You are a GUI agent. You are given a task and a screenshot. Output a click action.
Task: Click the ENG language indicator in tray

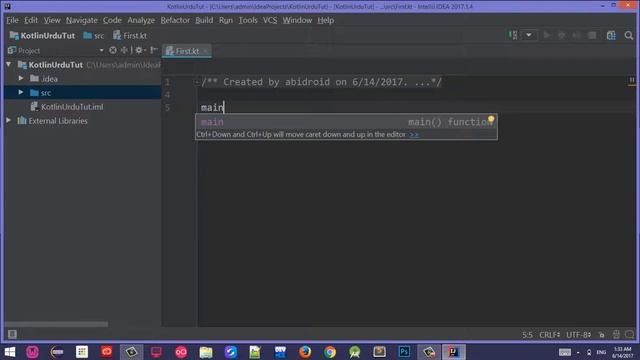point(601,352)
